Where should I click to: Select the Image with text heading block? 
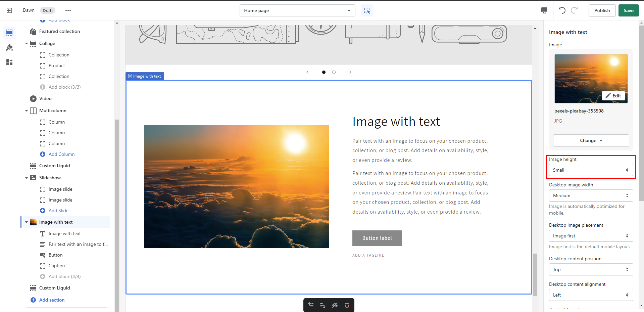pos(65,233)
